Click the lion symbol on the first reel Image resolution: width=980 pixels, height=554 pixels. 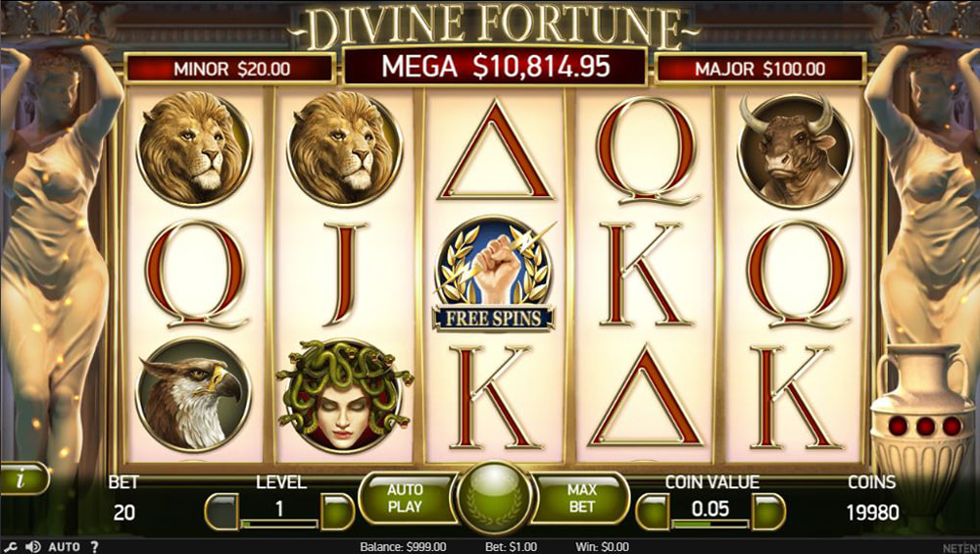coord(194,149)
